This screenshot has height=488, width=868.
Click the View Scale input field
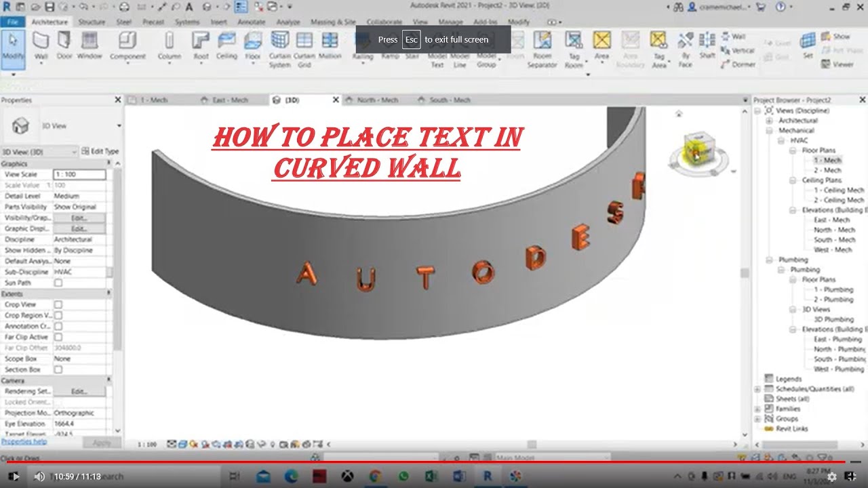click(x=79, y=174)
